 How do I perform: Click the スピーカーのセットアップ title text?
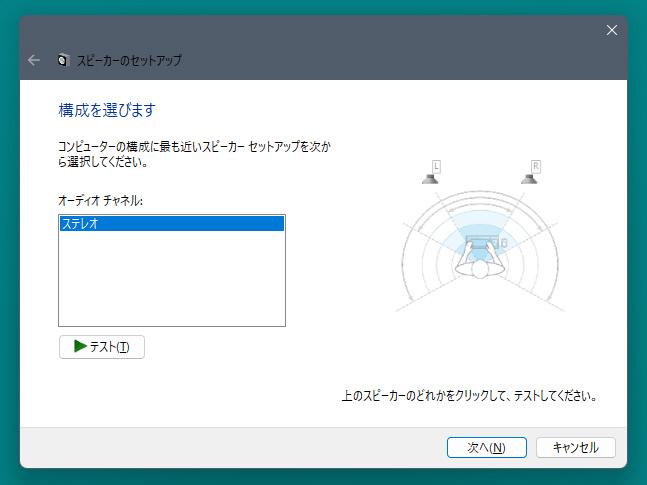pyautogui.click(x=129, y=61)
